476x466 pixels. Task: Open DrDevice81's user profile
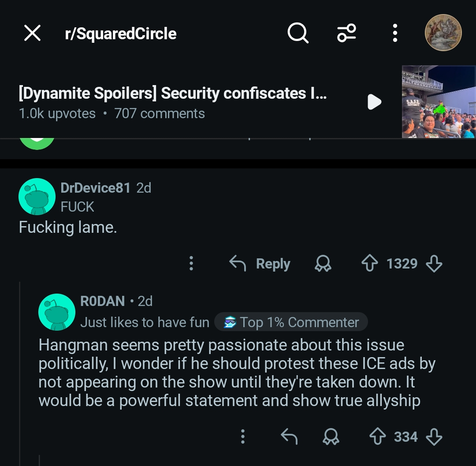point(95,188)
